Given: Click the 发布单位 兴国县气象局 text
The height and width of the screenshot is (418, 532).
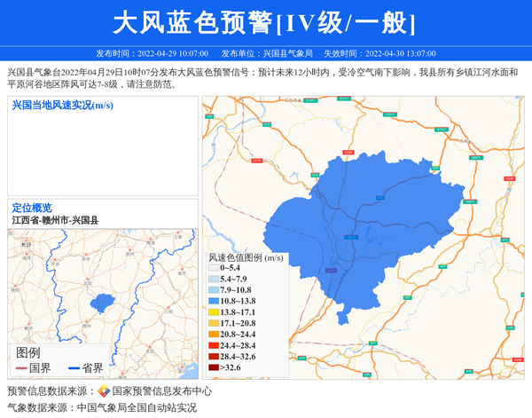Looking at the screenshot, I should click(x=267, y=54).
